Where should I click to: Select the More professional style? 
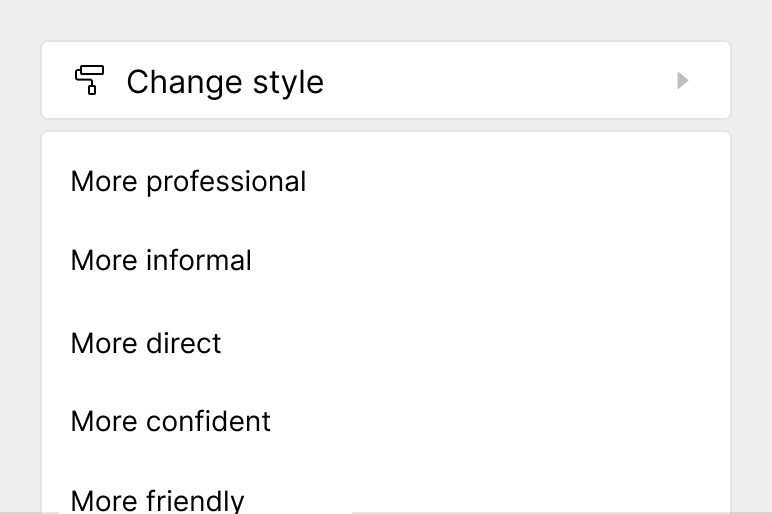(x=188, y=182)
